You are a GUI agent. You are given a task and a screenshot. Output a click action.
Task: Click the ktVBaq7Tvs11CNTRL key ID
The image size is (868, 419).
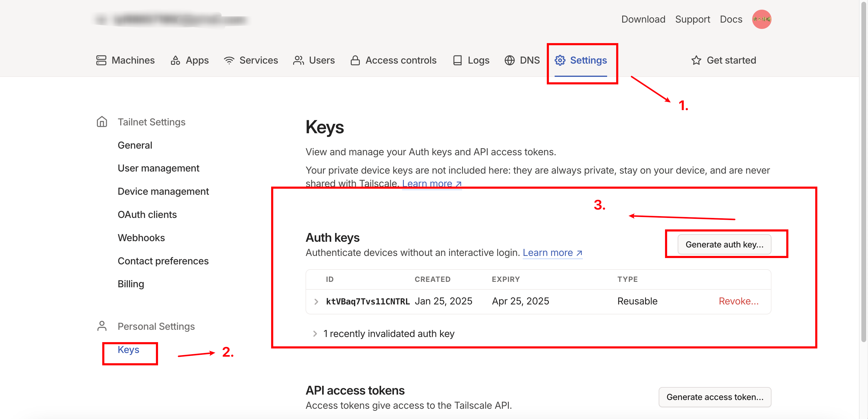click(368, 301)
